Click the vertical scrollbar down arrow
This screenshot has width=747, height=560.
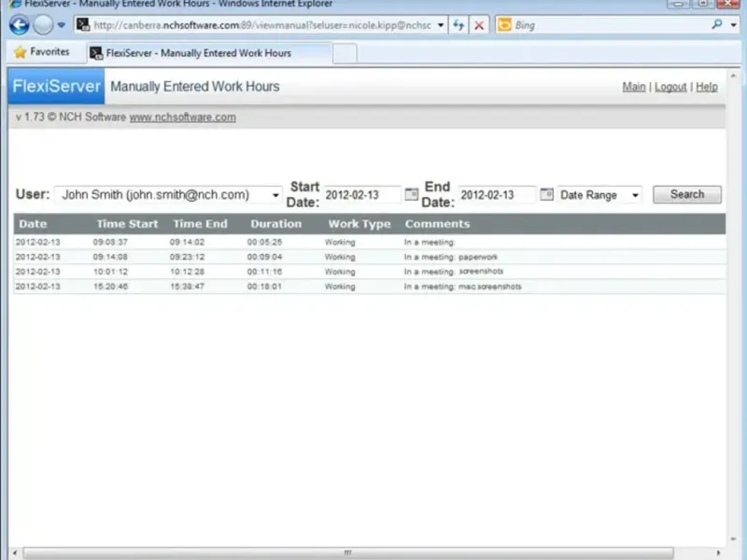pos(733,539)
